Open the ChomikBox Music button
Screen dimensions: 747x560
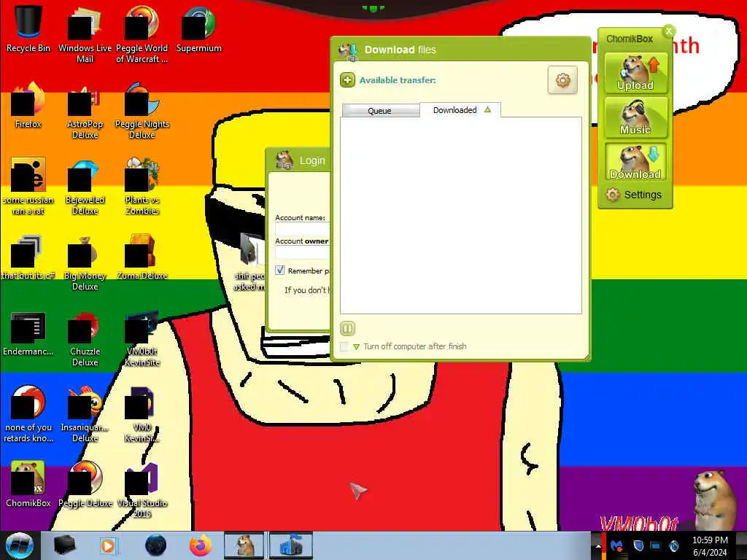point(635,117)
